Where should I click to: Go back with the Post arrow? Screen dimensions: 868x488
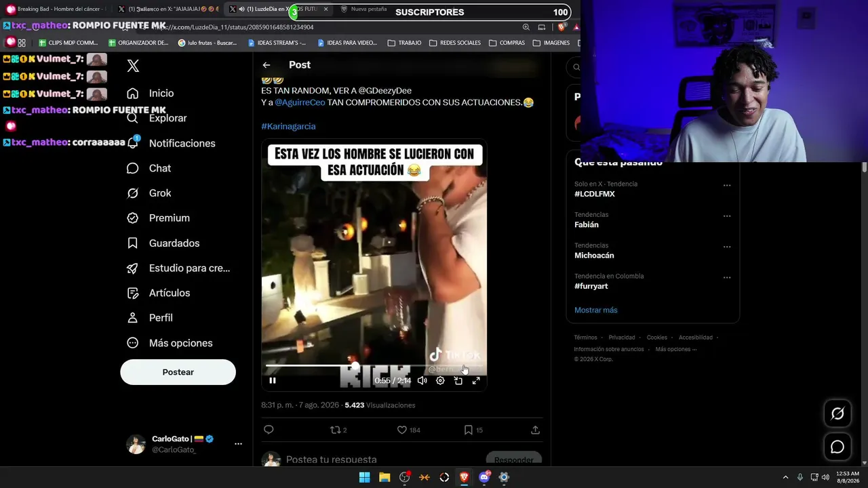pos(267,65)
